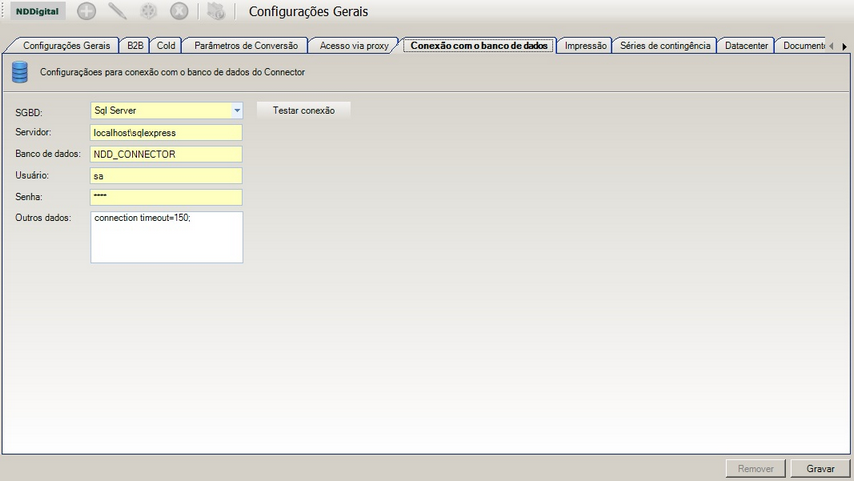Click the Servidor input field
Image resolution: width=854 pixels, height=481 pixels.
pyautogui.click(x=166, y=132)
